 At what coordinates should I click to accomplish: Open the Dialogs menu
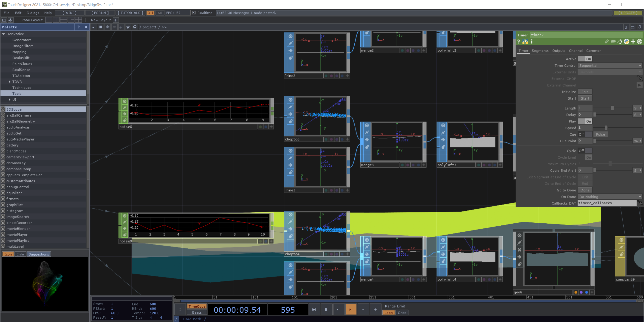[33, 13]
